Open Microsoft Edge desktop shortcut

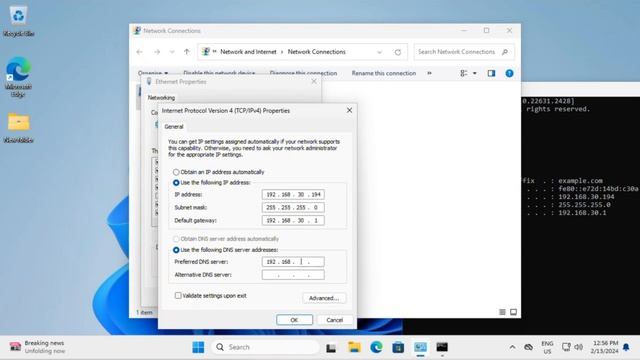pos(18,77)
